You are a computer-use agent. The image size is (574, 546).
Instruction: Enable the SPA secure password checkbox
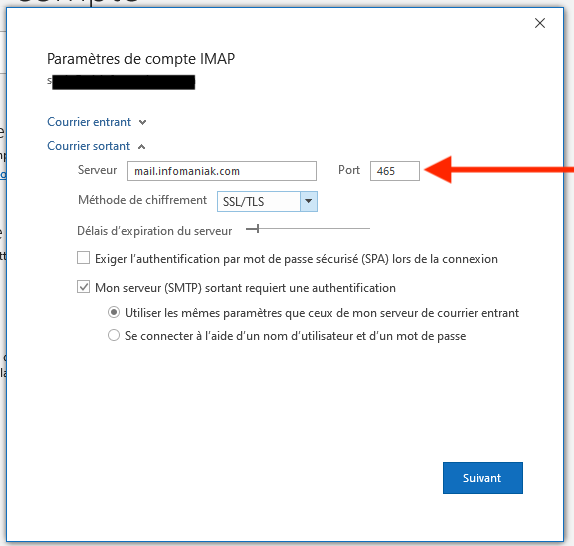83,258
